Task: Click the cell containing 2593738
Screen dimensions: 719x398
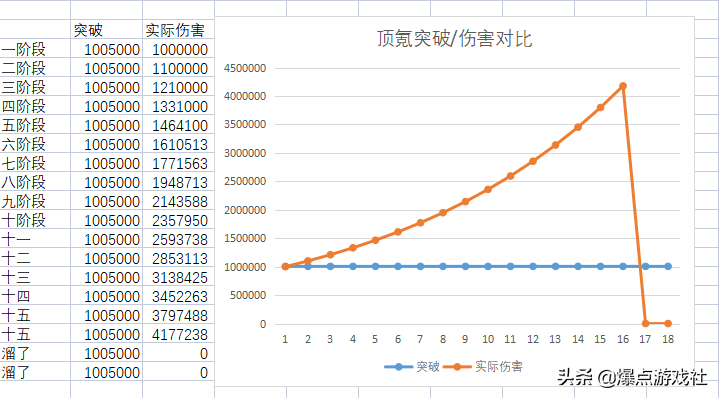Action: 178,239
